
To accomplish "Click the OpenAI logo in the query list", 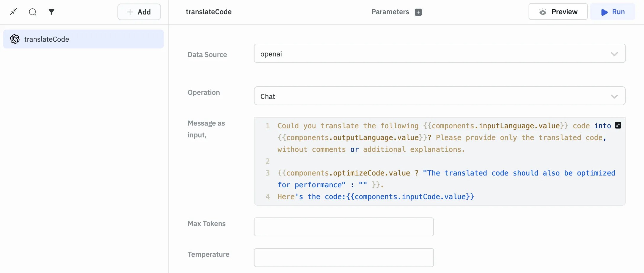I will click(15, 39).
